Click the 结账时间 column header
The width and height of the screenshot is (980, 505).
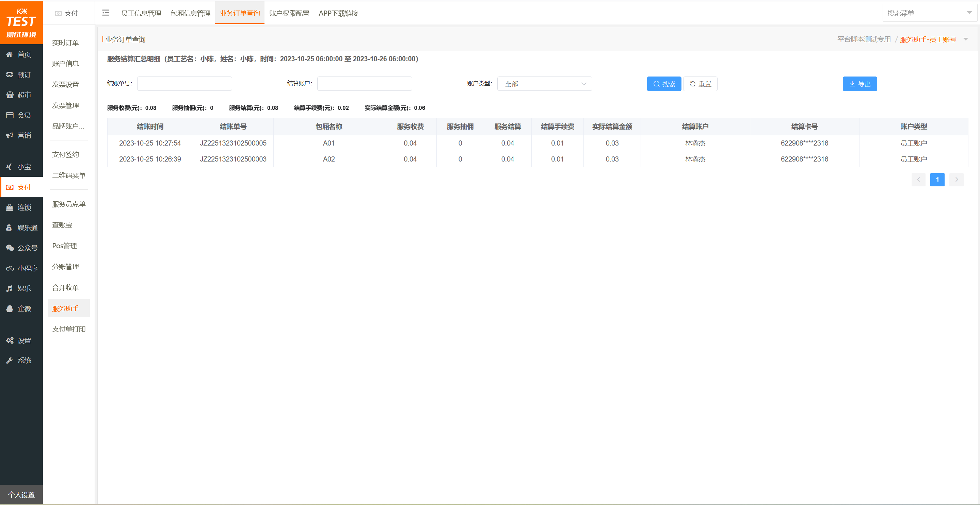[x=150, y=127]
